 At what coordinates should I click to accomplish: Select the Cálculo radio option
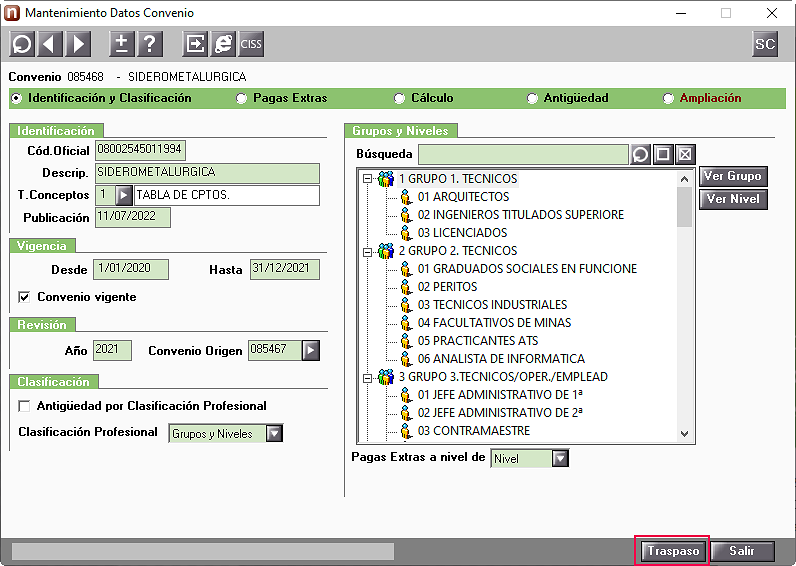pos(400,98)
